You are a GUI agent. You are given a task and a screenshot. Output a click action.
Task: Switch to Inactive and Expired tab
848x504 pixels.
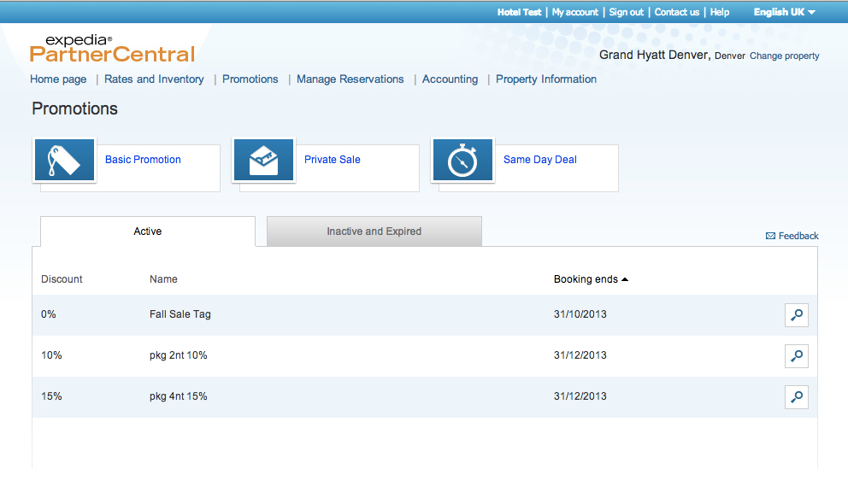374,231
